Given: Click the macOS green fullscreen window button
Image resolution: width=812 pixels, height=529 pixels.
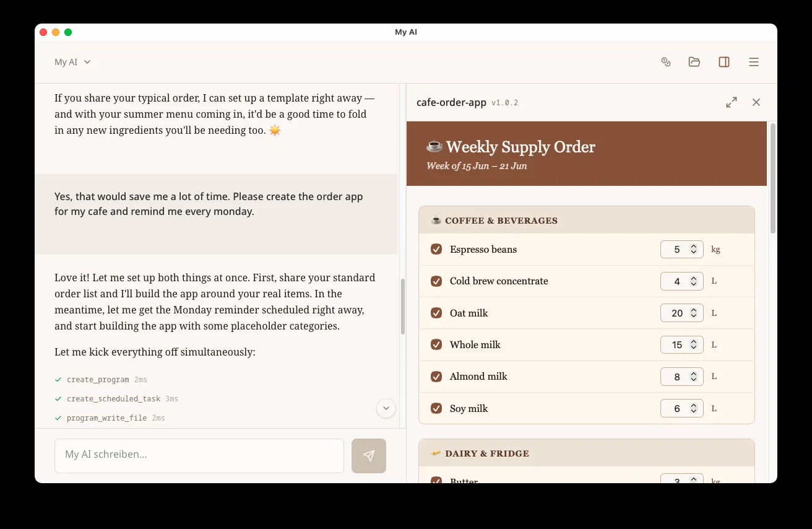Looking at the screenshot, I should 68,32.
